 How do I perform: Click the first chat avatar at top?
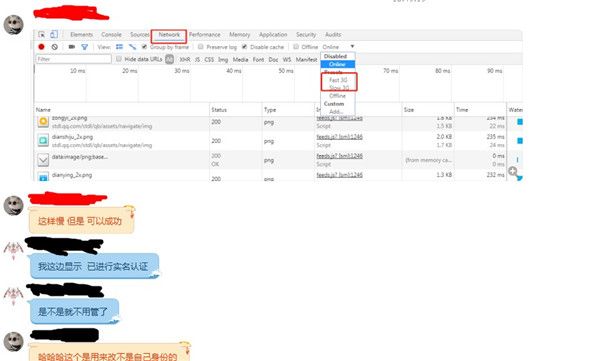(x=13, y=25)
